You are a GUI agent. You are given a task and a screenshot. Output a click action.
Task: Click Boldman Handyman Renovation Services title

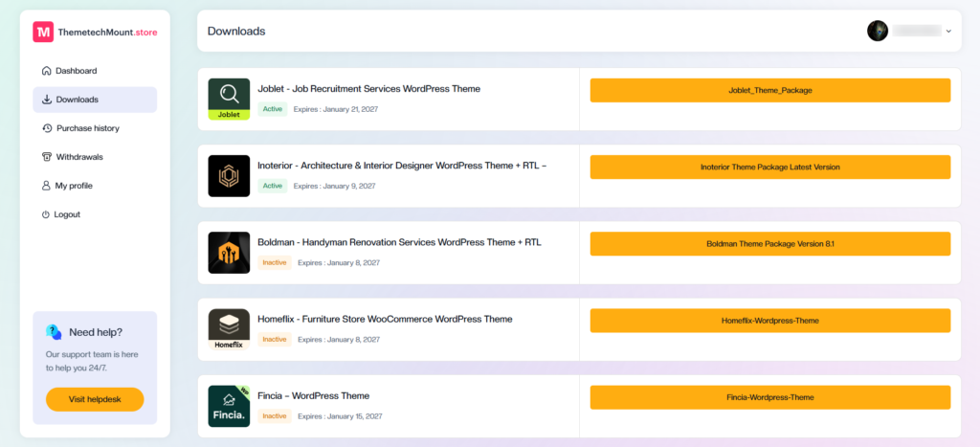(399, 242)
